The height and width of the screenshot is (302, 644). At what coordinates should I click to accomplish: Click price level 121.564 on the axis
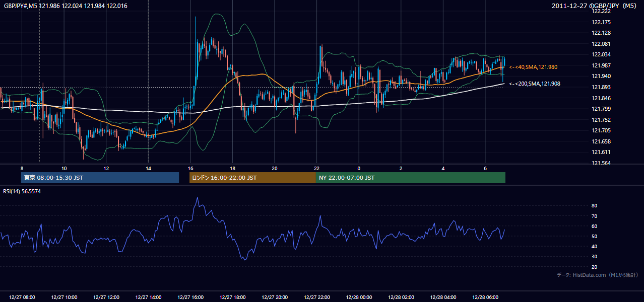(x=602, y=163)
